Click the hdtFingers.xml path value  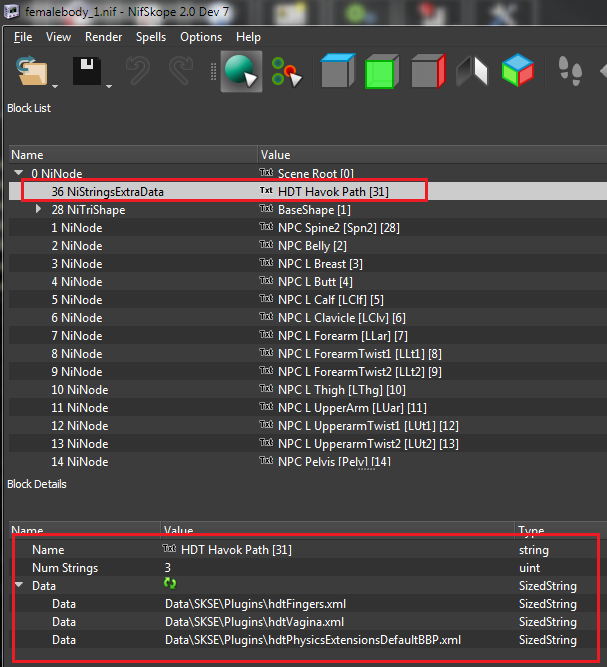[x=255, y=604]
